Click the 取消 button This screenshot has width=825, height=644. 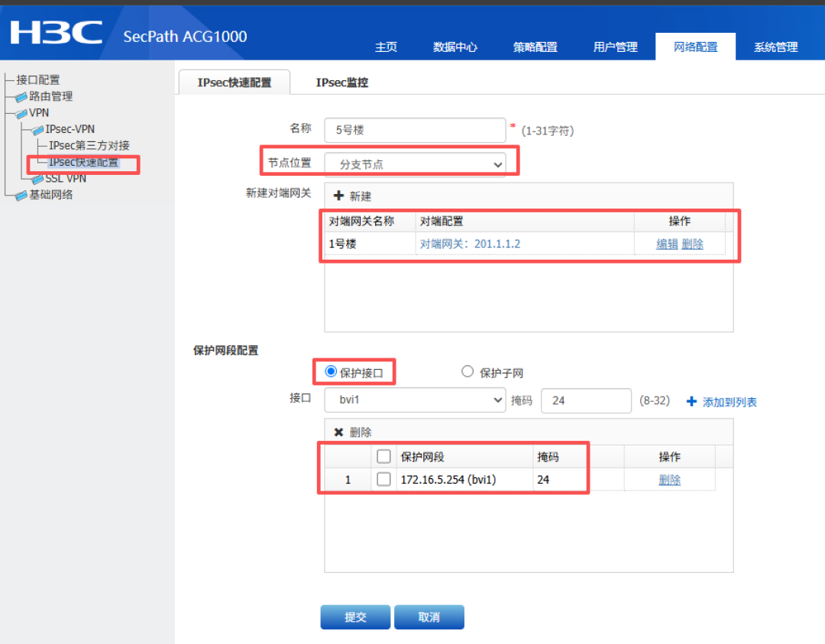[429, 617]
